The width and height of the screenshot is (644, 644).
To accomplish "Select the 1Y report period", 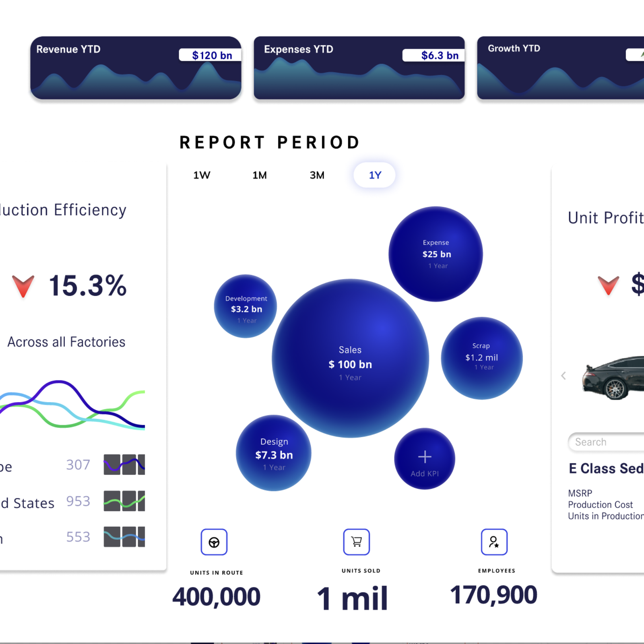I will 375,175.
